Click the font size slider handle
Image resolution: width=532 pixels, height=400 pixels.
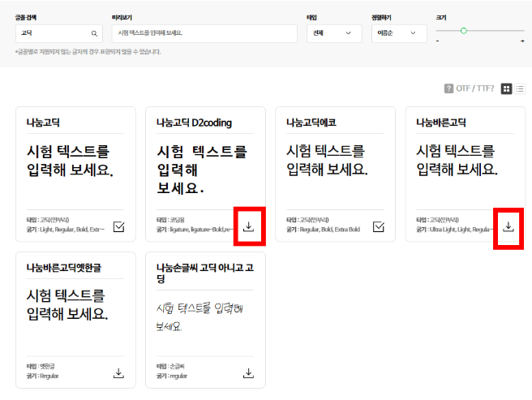click(x=463, y=31)
